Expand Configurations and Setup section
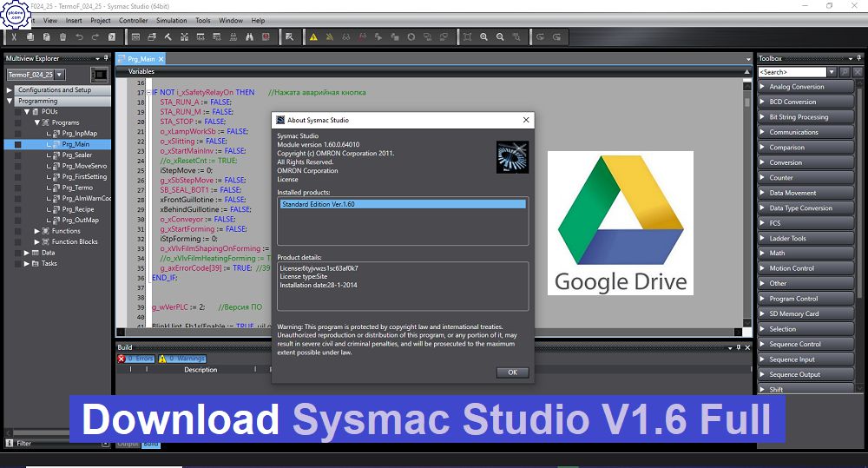This screenshot has width=868, height=468. point(10,89)
